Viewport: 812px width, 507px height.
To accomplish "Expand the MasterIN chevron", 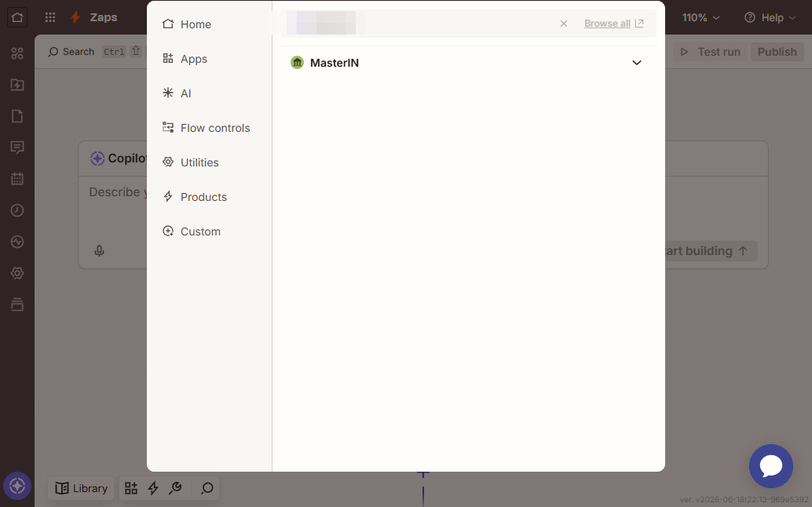I will click(x=637, y=63).
